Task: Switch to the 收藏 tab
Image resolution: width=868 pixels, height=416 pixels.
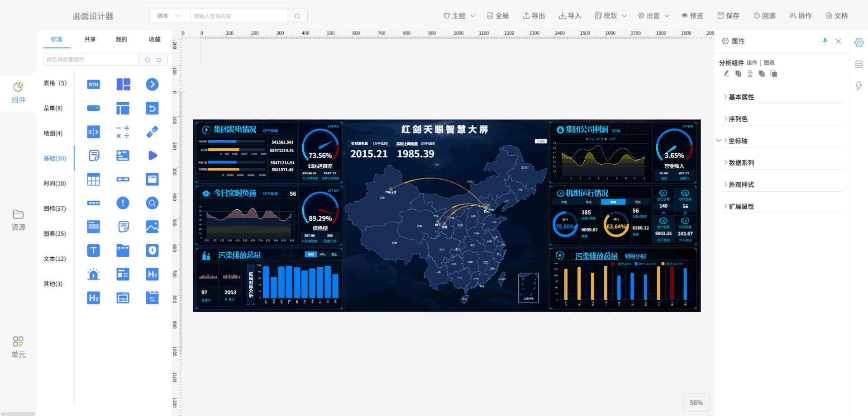Action: 155,39
